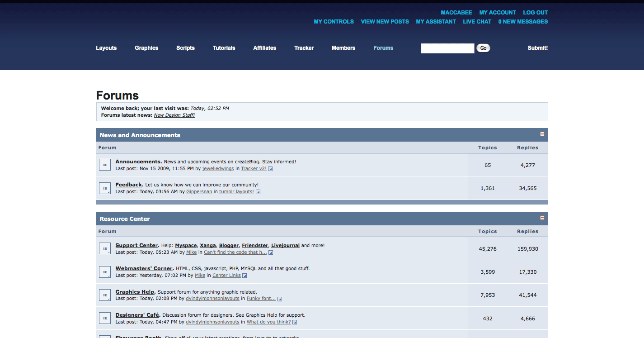The height and width of the screenshot is (338, 644).
Task: Click the Graphics Help forum status icon
Action: 105,295
